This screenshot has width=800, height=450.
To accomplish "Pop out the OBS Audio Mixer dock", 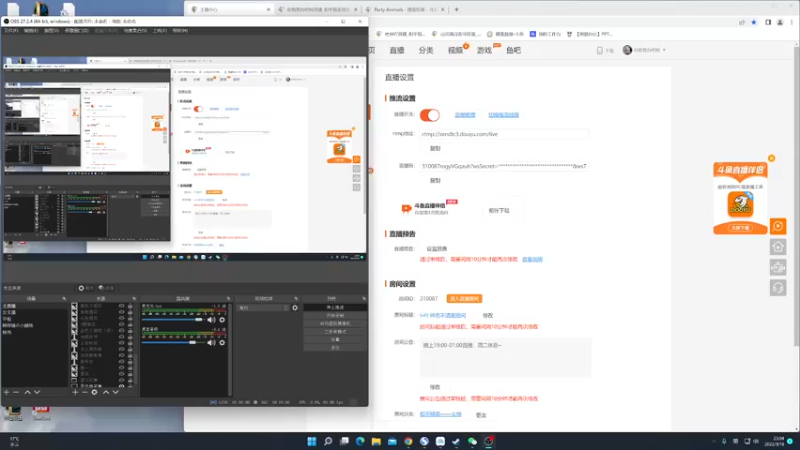I will point(229,298).
